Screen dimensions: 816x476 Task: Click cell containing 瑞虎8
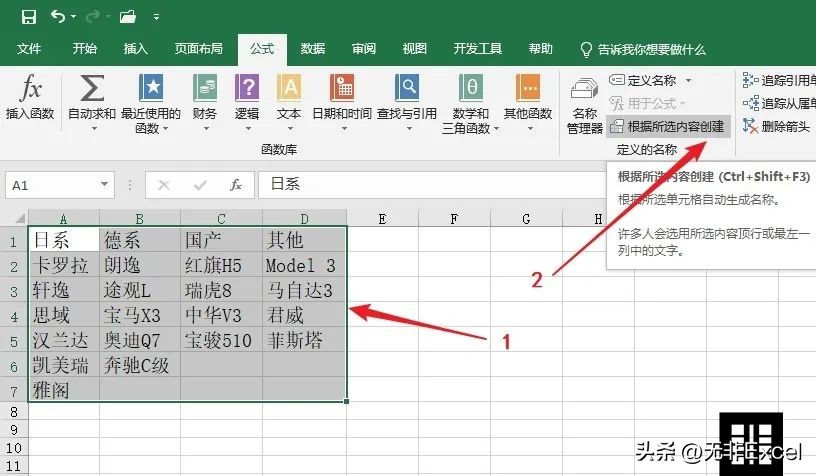coord(221,290)
